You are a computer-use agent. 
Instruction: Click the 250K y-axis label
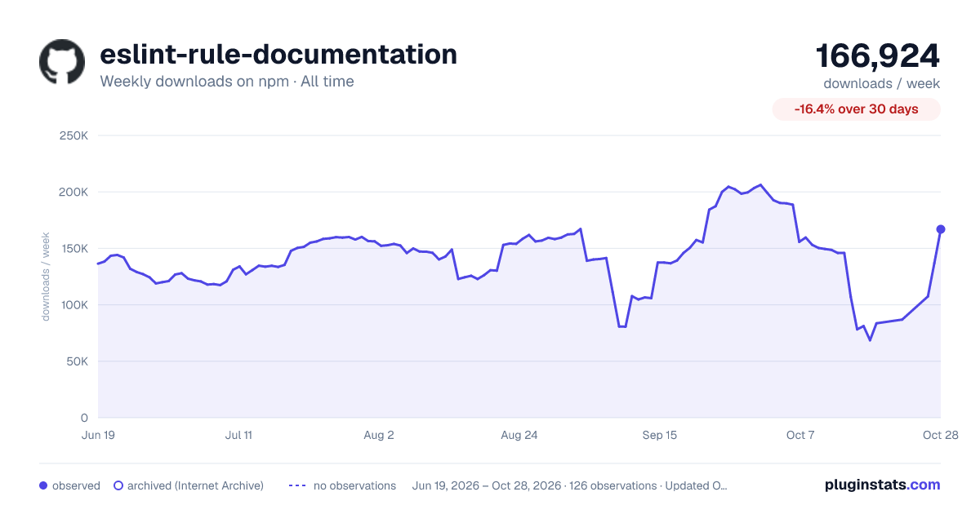point(74,135)
